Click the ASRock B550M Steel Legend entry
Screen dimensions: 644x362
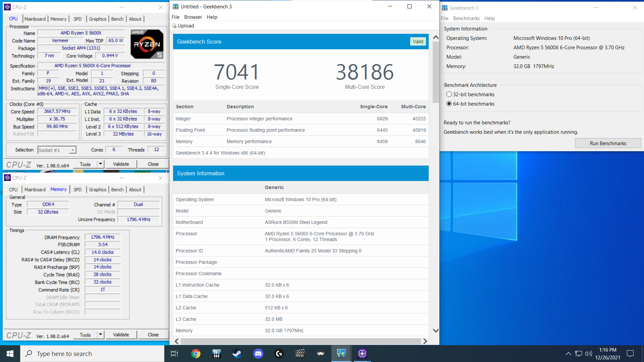(296, 222)
